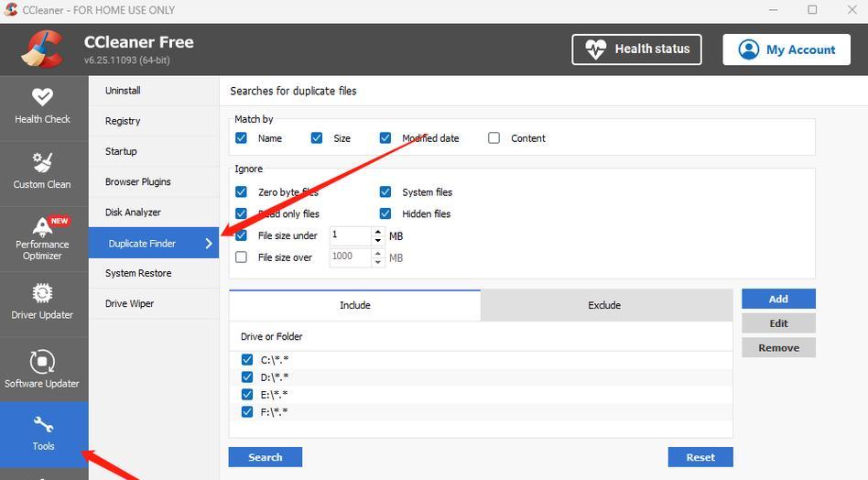Increase File size over with up arrow
The height and width of the screenshot is (480, 868).
coord(378,253)
